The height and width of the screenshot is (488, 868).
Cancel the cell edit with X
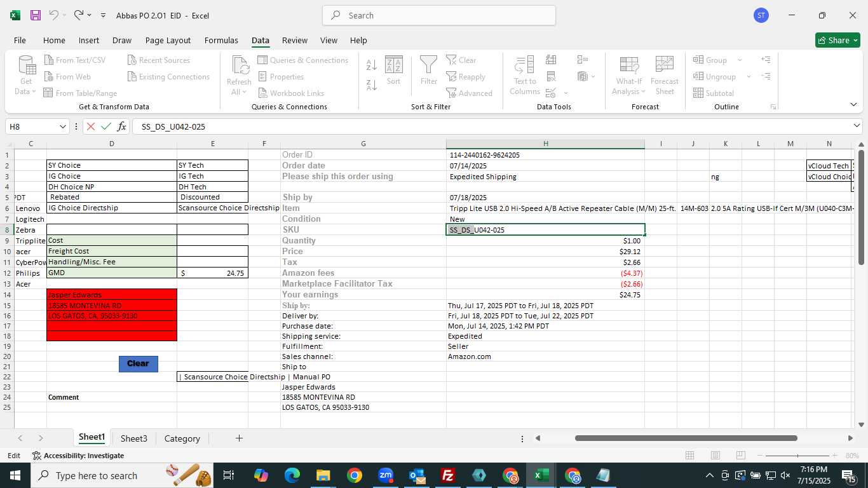91,126
